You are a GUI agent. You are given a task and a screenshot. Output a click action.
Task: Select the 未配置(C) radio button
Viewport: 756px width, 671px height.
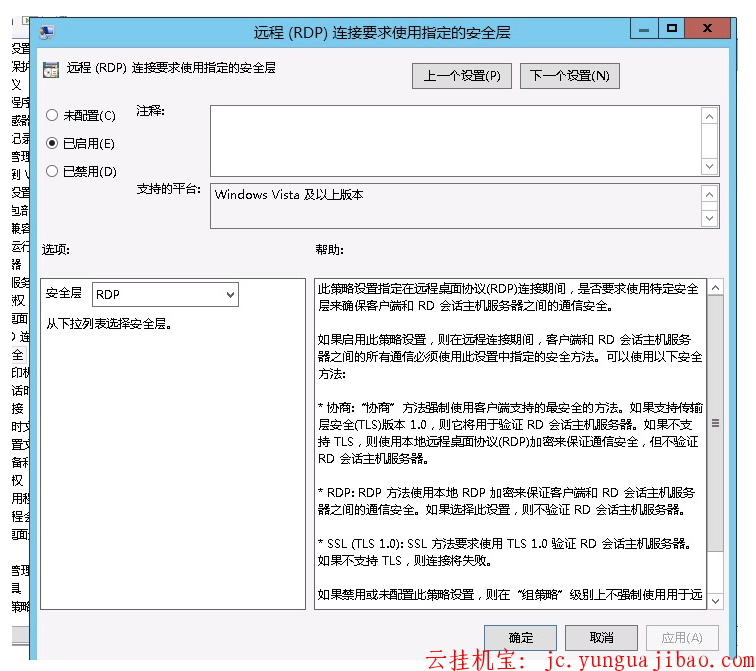pyautogui.click(x=52, y=116)
